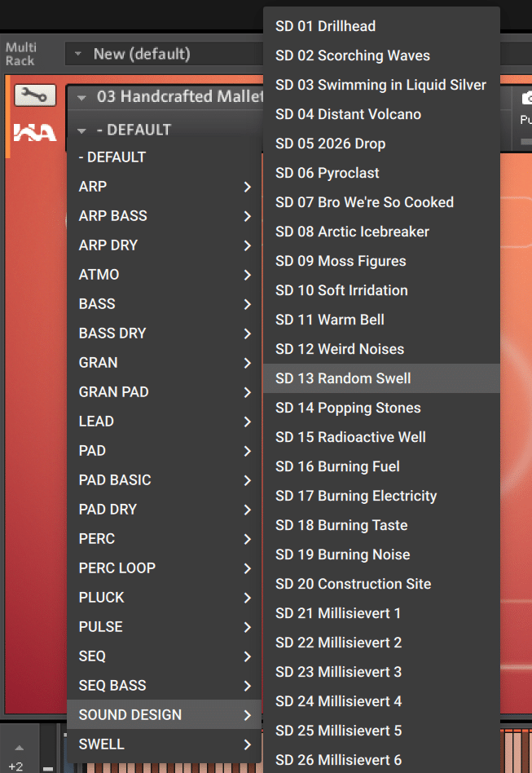
Task: Load SD 09 Moss Figures snapshot
Action: click(x=382, y=261)
